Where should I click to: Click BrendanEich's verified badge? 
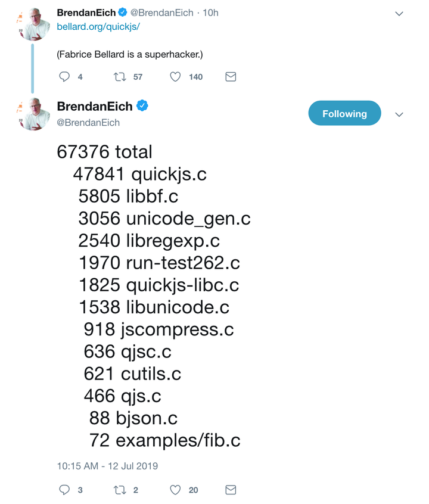tap(142, 106)
